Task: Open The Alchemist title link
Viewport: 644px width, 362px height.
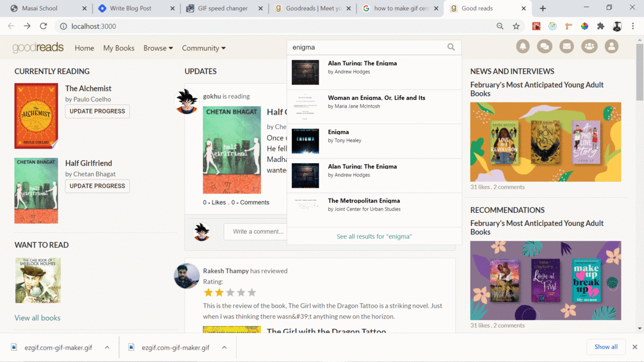Action: coord(88,88)
